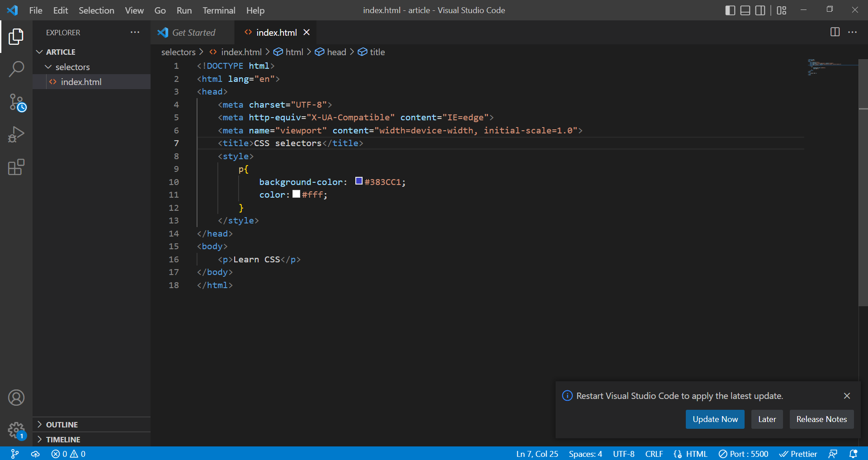The width and height of the screenshot is (868, 460).
Task: Open the Manage gear icon
Action: pos(17,431)
